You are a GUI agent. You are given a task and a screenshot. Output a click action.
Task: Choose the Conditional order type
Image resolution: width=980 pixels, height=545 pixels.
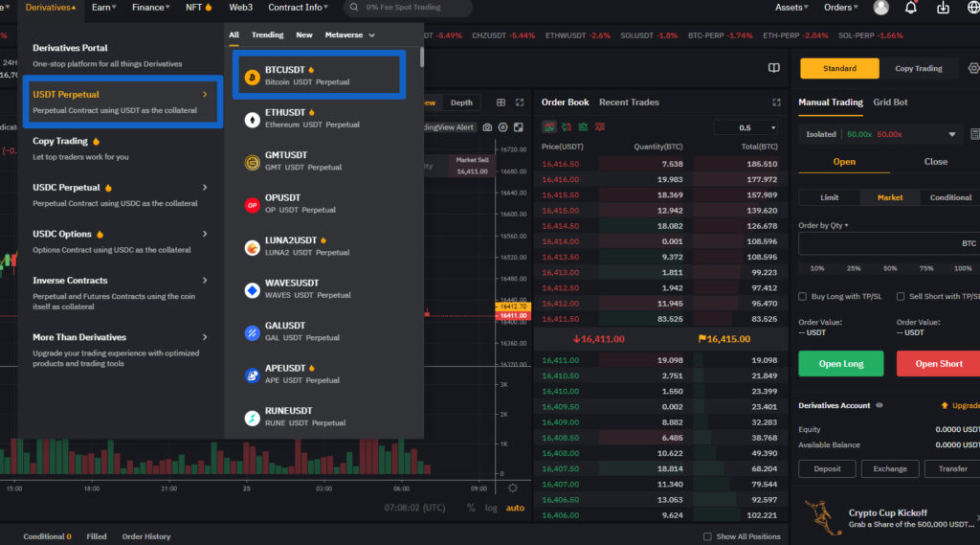pos(950,197)
